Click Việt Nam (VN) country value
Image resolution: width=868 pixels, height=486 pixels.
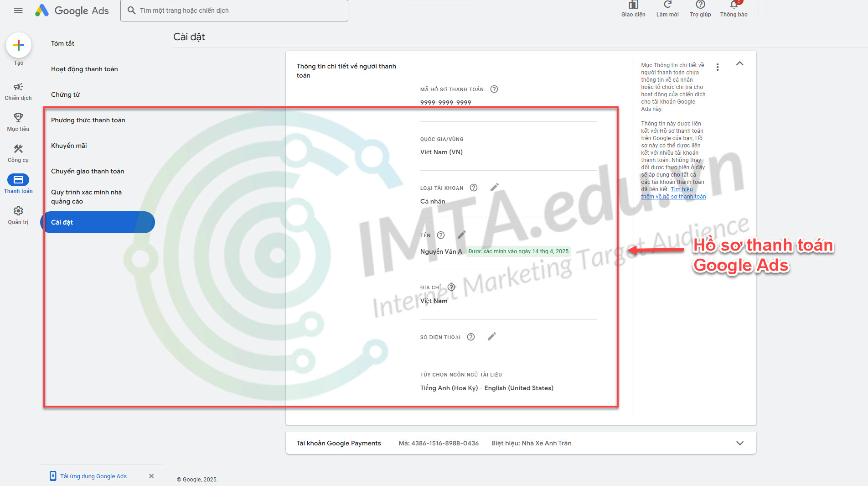point(441,152)
